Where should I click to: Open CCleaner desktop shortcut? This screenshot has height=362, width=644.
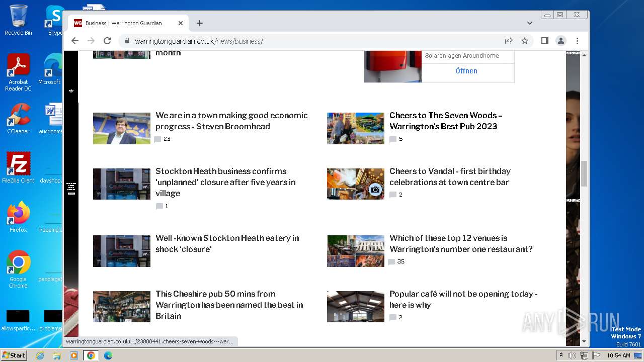click(x=18, y=119)
